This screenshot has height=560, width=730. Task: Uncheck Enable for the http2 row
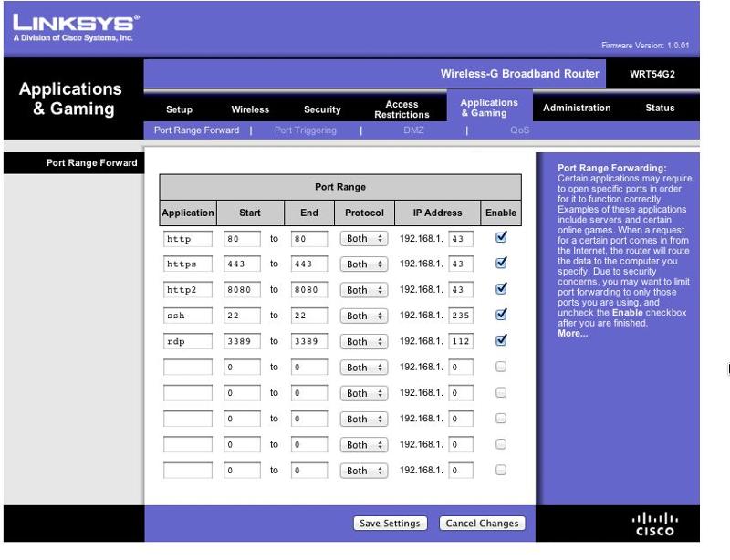coord(501,289)
